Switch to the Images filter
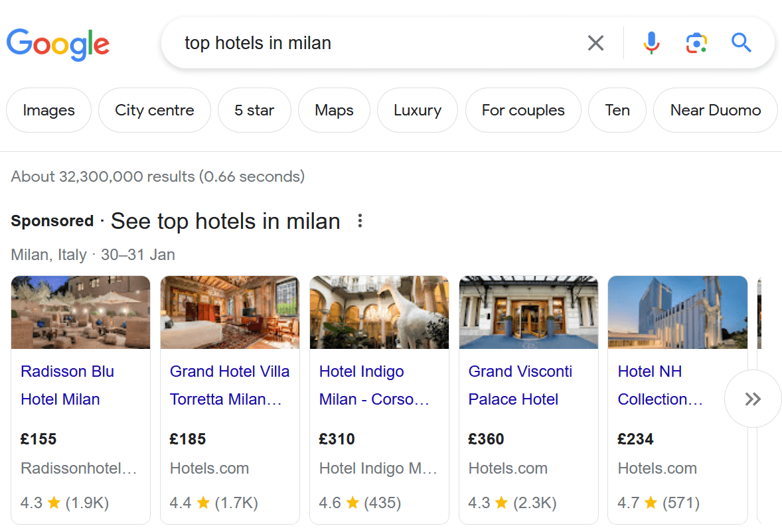The height and width of the screenshot is (532, 782). coord(48,110)
